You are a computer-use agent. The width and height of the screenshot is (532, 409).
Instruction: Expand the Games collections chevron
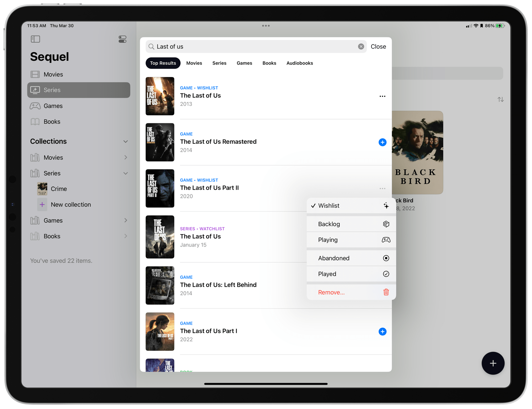point(126,220)
